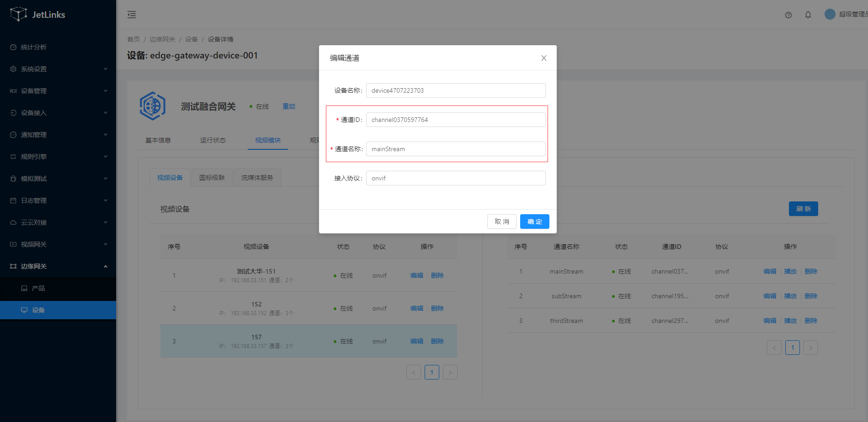Click the sidebar collapse menu icon

click(132, 15)
